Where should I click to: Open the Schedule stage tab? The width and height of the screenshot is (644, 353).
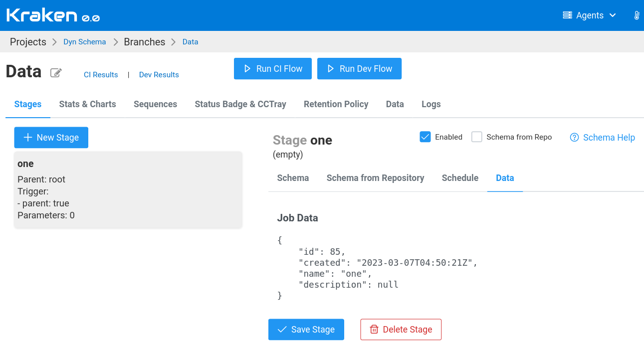click(460, 178)
